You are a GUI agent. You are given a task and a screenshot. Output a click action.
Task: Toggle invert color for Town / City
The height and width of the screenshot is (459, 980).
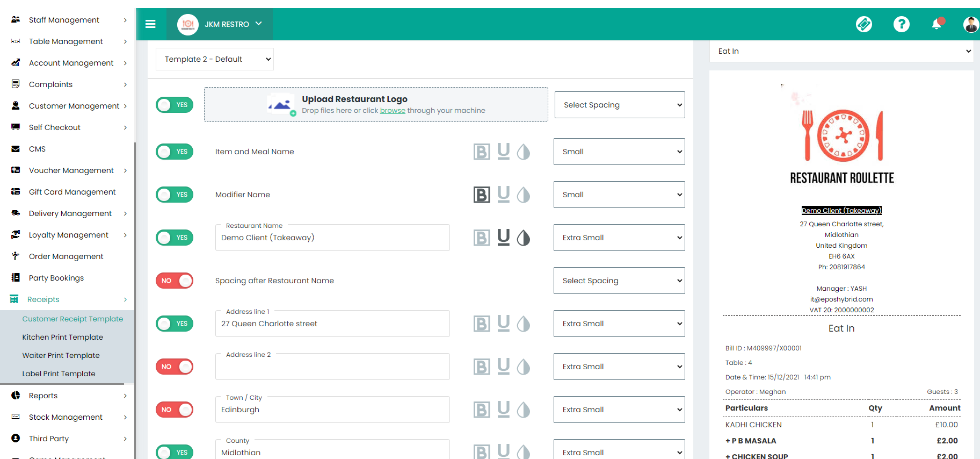click(524, 410)
